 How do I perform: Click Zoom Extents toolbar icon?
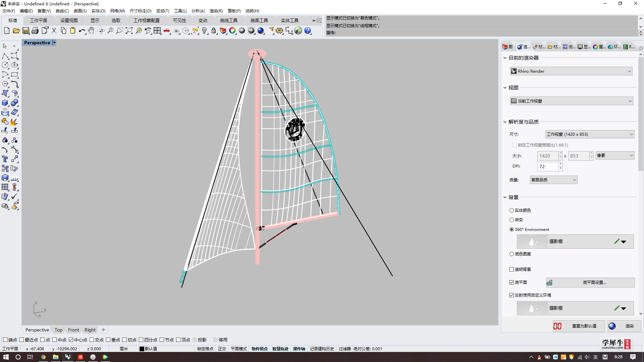pyautogui.click(x=129, y=31)
